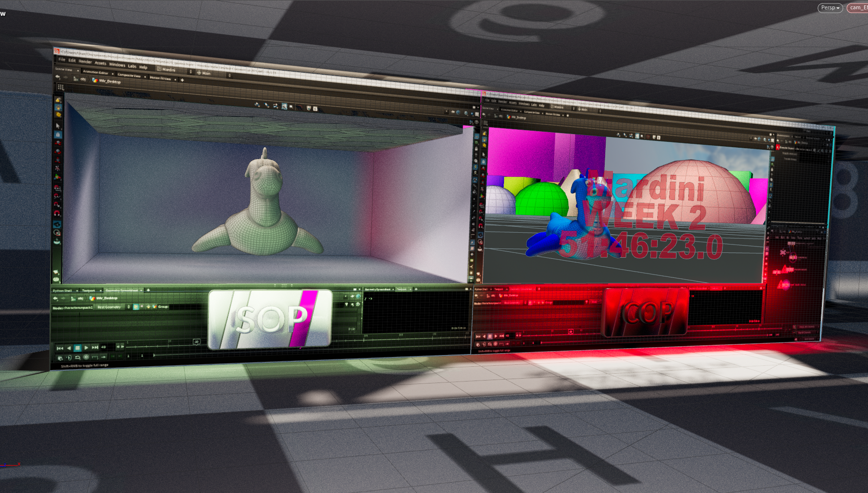Image resolution: width=868 pixels, height=493 pixels.
Task: Switch to Composite View tab, left window
Action: 129,76
